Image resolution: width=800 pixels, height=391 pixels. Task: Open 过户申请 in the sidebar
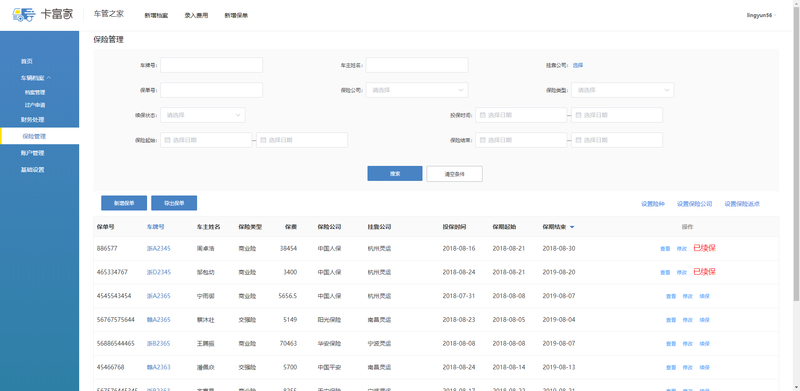(35, 105)
